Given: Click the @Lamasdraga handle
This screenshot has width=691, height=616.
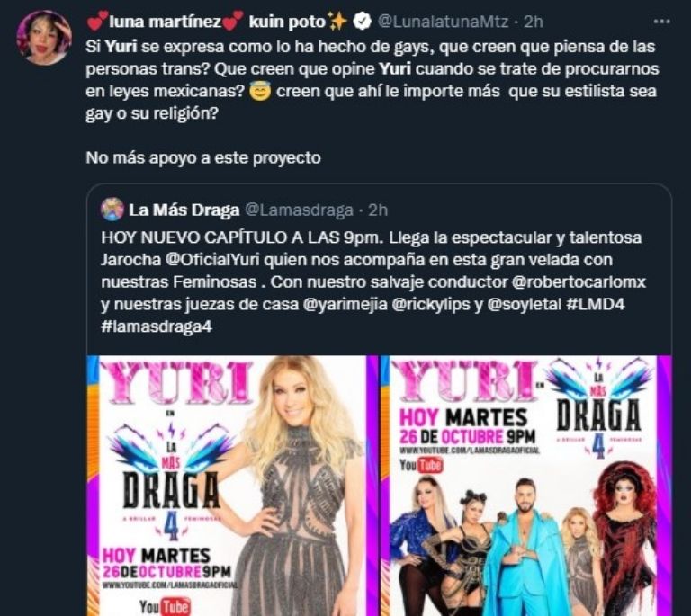Looking at the screenshot, I should pyautogui.click(x=299, y=210).
